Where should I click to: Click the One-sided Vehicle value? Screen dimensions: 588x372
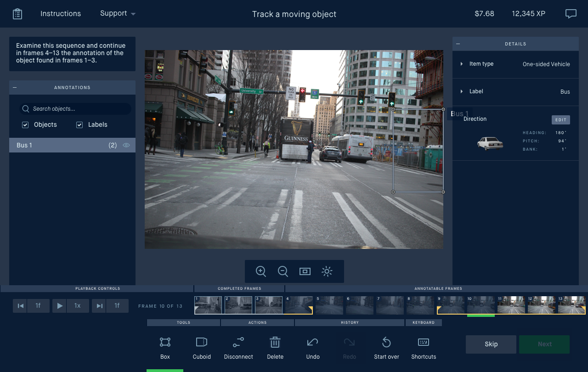point(546,64)
